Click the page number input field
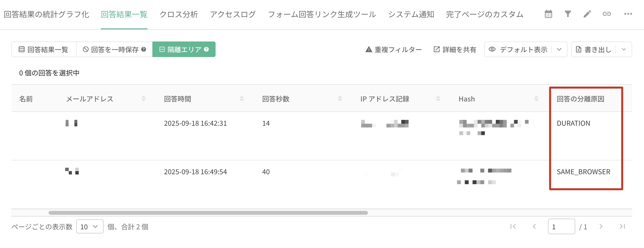The image size is (644, 248). 561,226
